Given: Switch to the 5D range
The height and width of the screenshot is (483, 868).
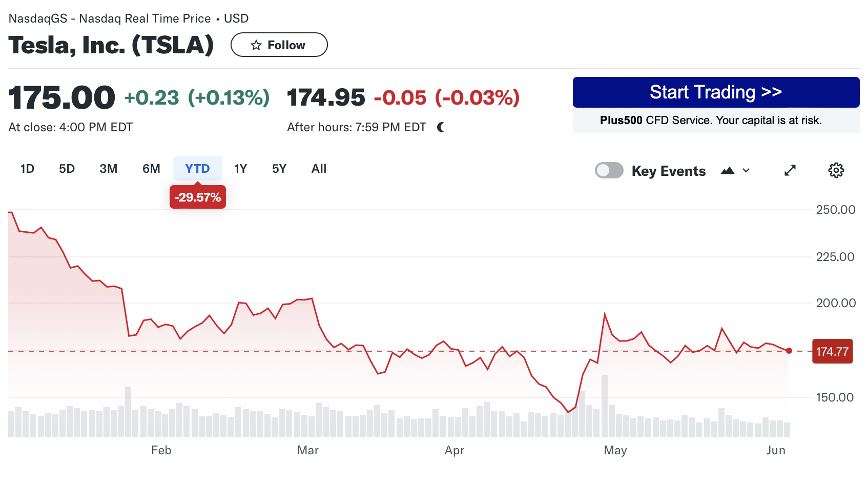Looking at the screenshot, I should [67, 169].
